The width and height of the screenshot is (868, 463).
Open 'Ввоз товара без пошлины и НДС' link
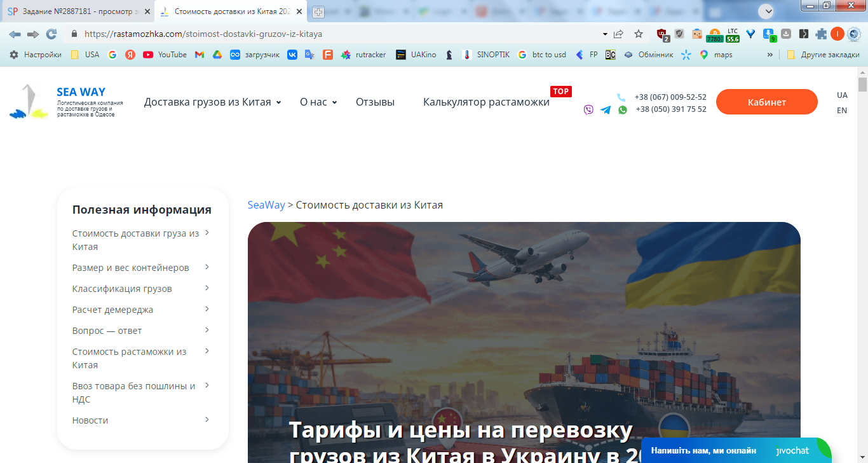point(133,392)
